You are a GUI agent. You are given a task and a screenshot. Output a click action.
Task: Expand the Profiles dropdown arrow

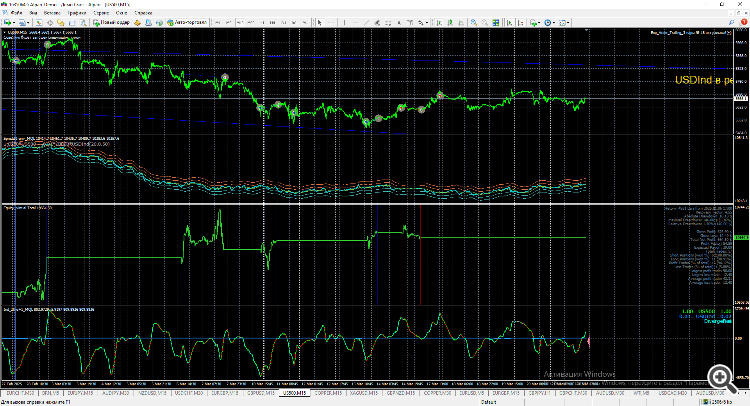pyautogui.click(x=28, y=22)
